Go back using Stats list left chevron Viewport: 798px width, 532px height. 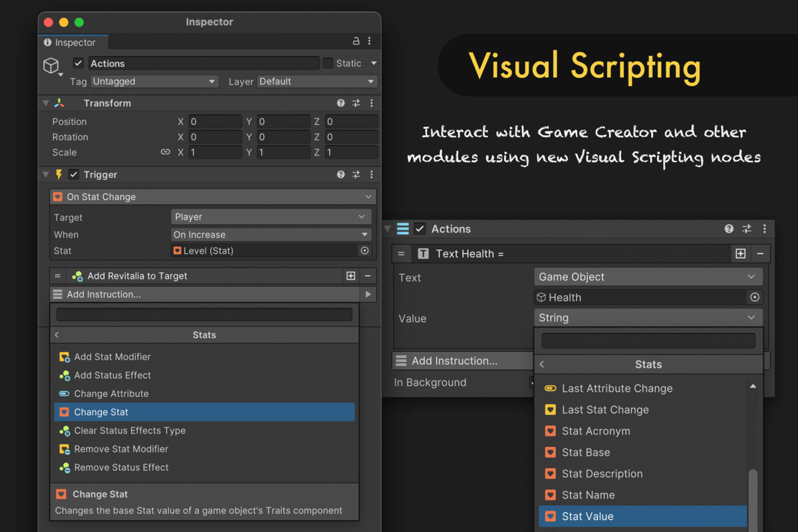pos(57,335)
